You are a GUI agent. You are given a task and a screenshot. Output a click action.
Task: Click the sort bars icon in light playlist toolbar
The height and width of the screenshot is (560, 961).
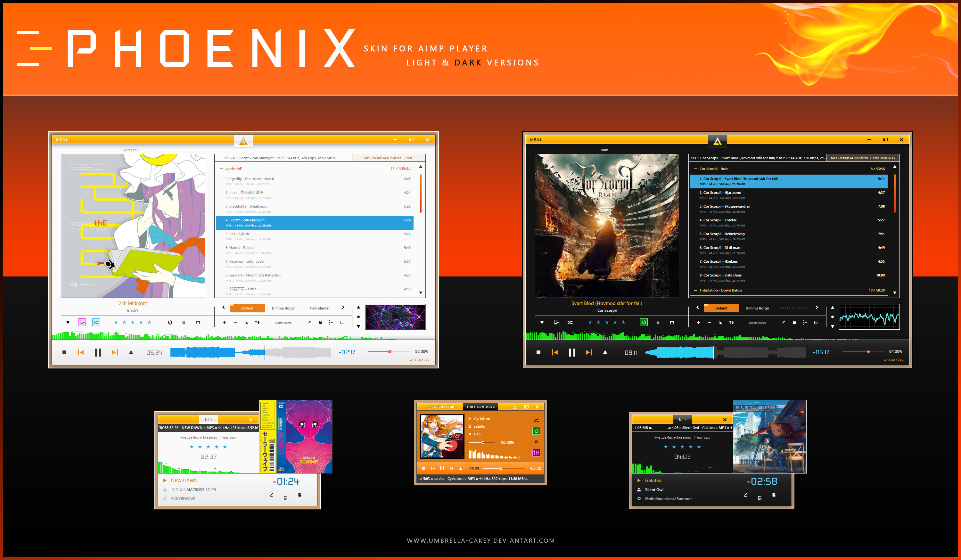click(x=246, y=323)
